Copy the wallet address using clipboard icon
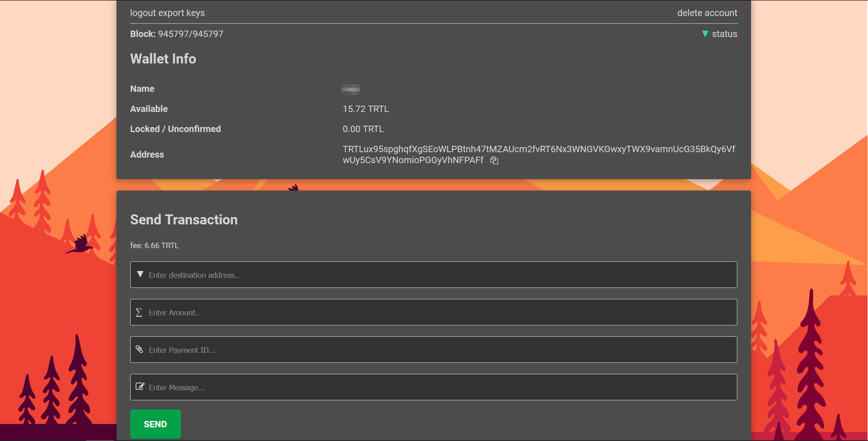 tap(494, 160)
